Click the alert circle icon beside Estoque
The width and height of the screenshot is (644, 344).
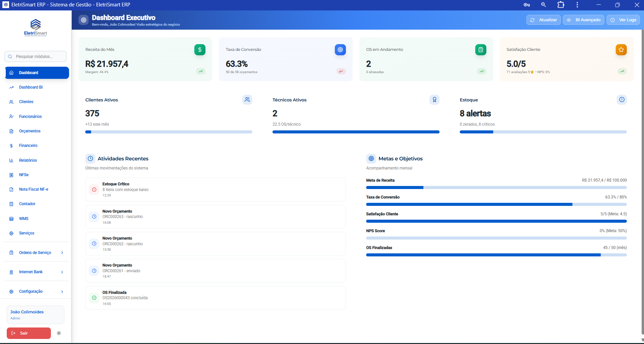point(622,100)
